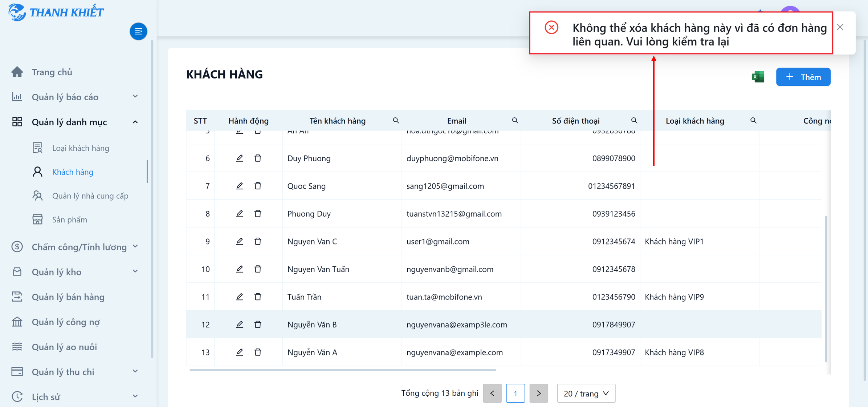Click the table's vertical scrollbar
The image size is (868, 407).
(826, 289)
